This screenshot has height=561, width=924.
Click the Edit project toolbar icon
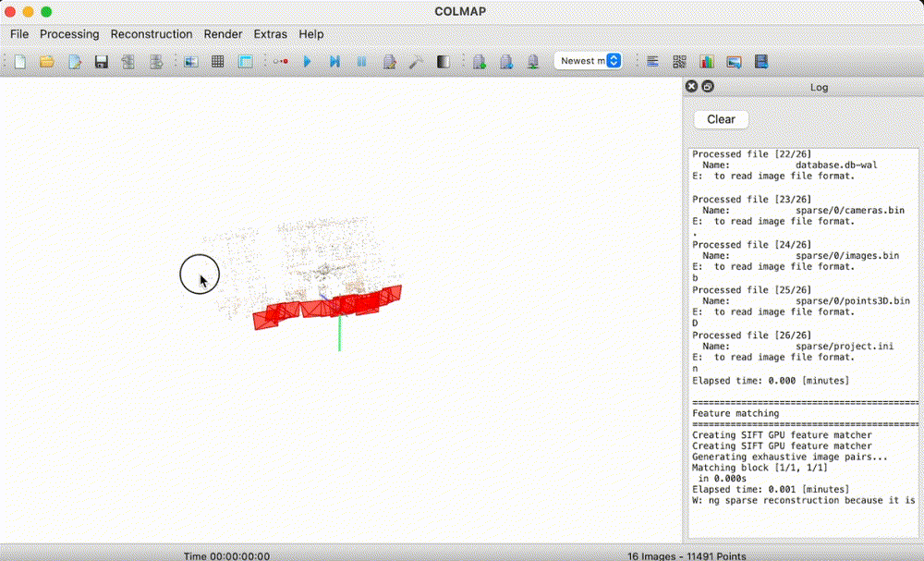coord(74,61)
